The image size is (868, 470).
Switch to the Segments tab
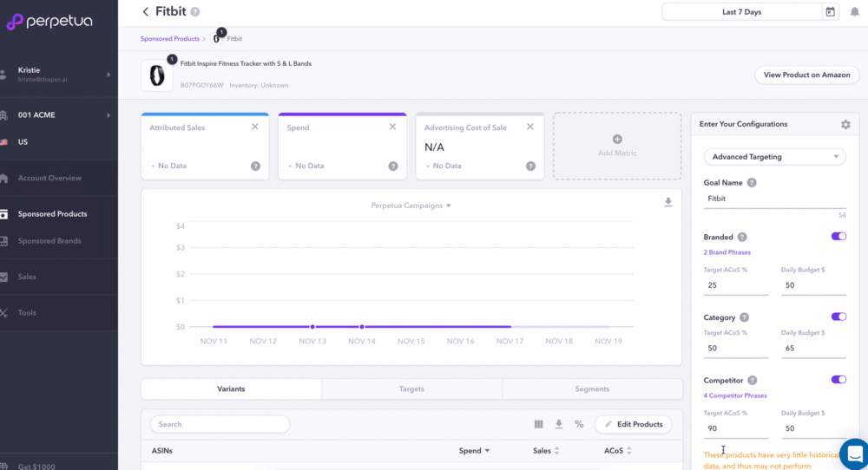tap(592, 389)
